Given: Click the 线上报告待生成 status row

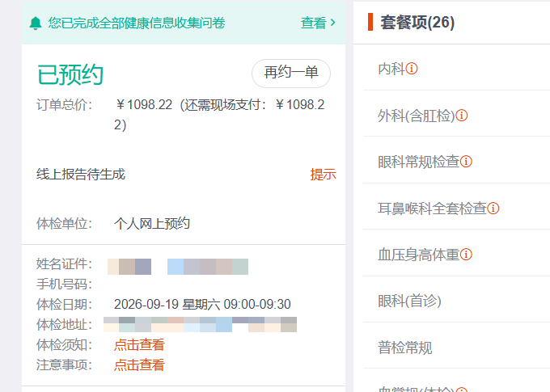Looking at the screenshot, I should pos(184,175).
